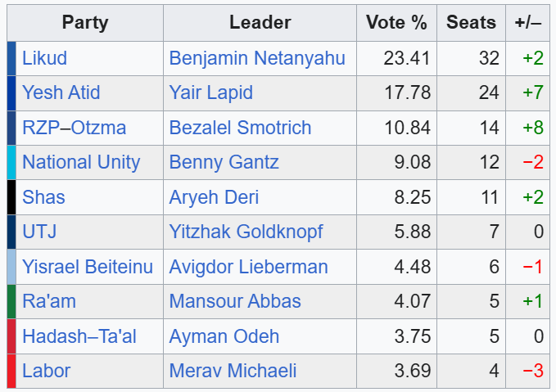The height and width of the screenshot is (392, 556).
Task: Open the Otzma link in RZP–Otzma
Action: pos(98,128)
